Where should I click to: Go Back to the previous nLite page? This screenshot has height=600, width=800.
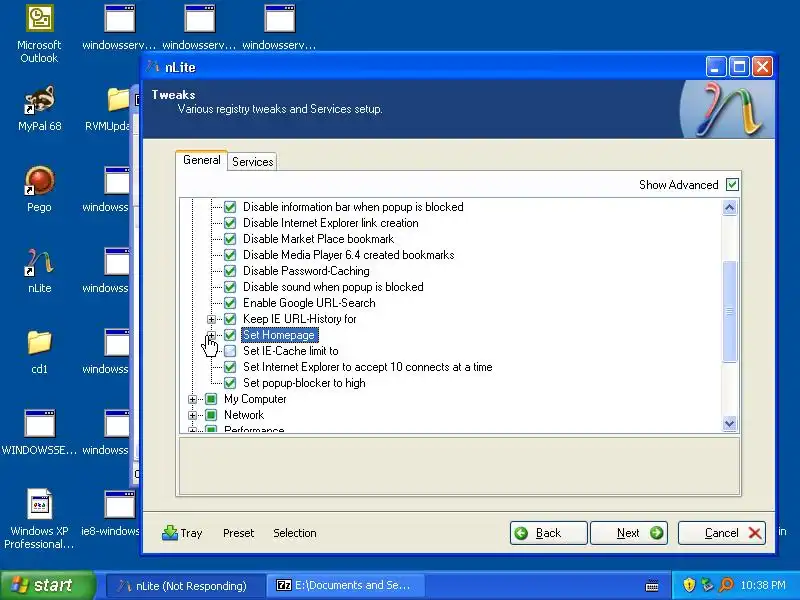(x=548, y=533)
